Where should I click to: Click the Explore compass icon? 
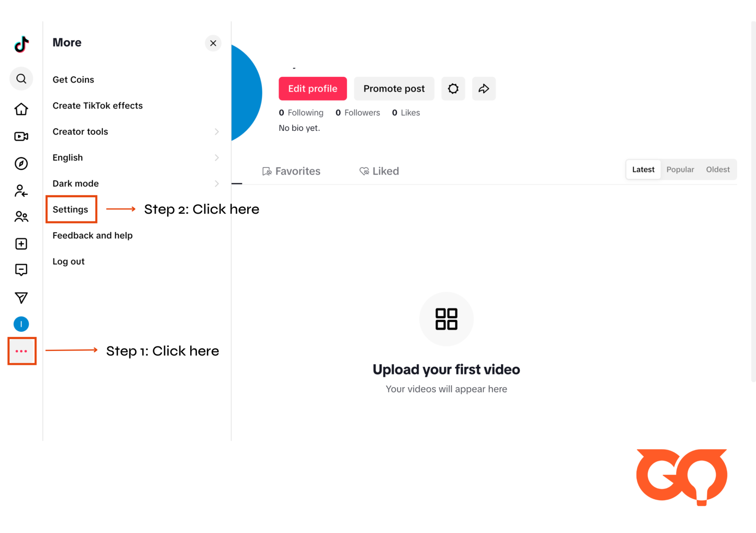tap(21, 163)
